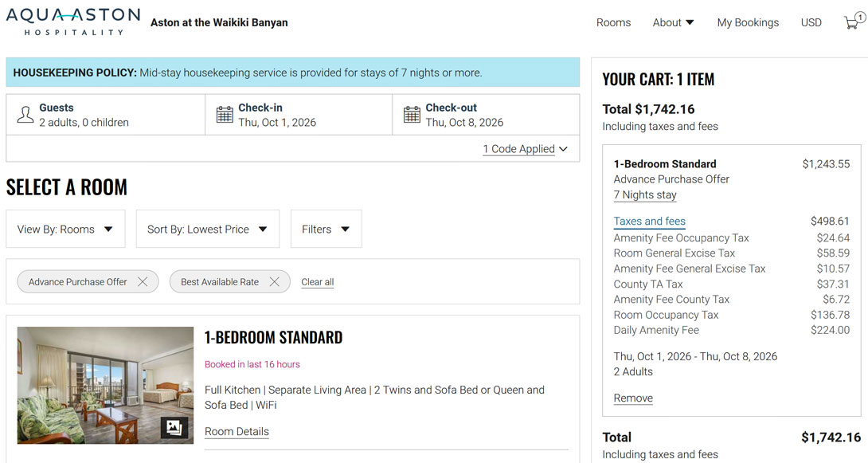Click the Aqua Aston Hospitality logo
868x463 pixels.
[x=73, y=22]
